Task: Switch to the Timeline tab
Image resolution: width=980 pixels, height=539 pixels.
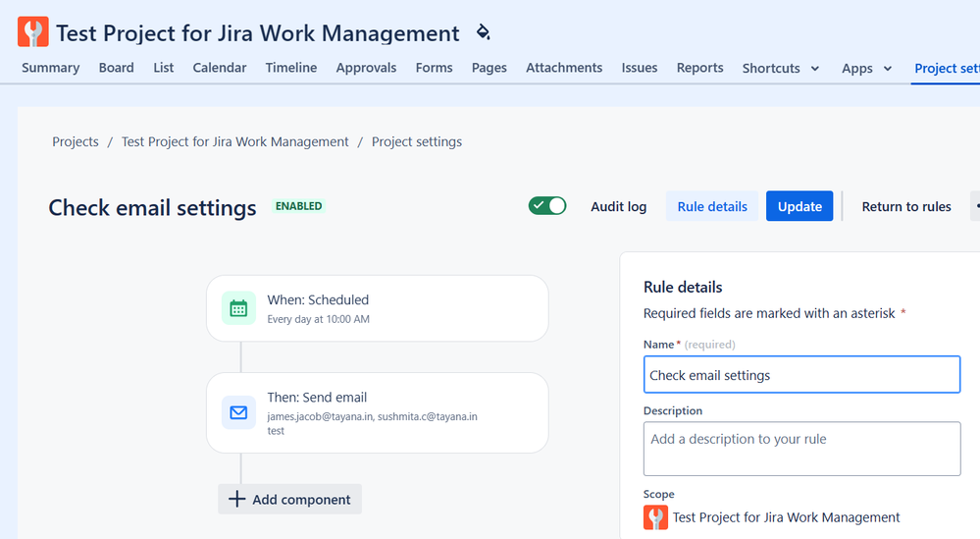Action: (291, 68)
